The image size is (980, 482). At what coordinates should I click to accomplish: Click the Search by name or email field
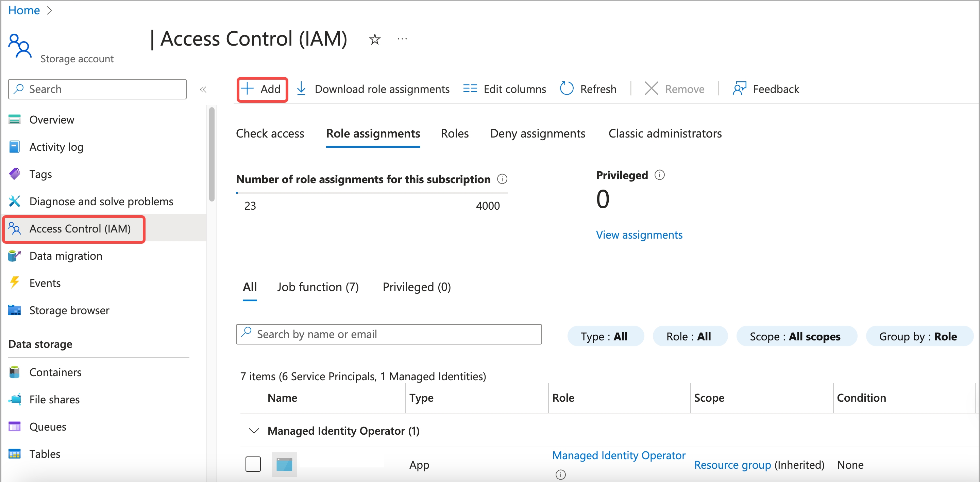pos(389,334)
